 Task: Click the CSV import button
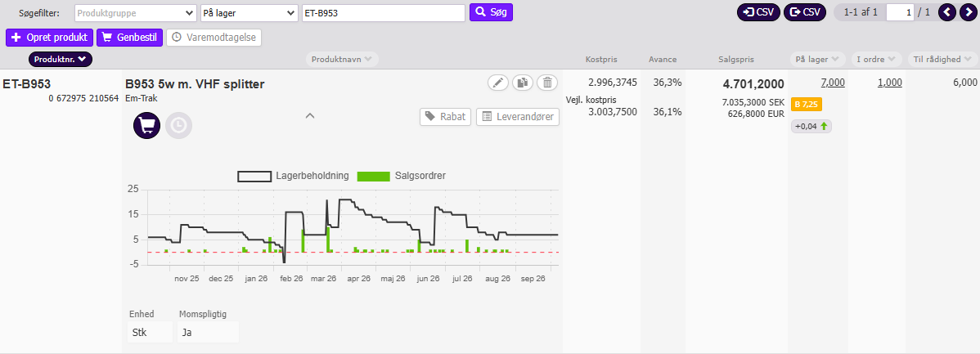(x=758, y=12)
